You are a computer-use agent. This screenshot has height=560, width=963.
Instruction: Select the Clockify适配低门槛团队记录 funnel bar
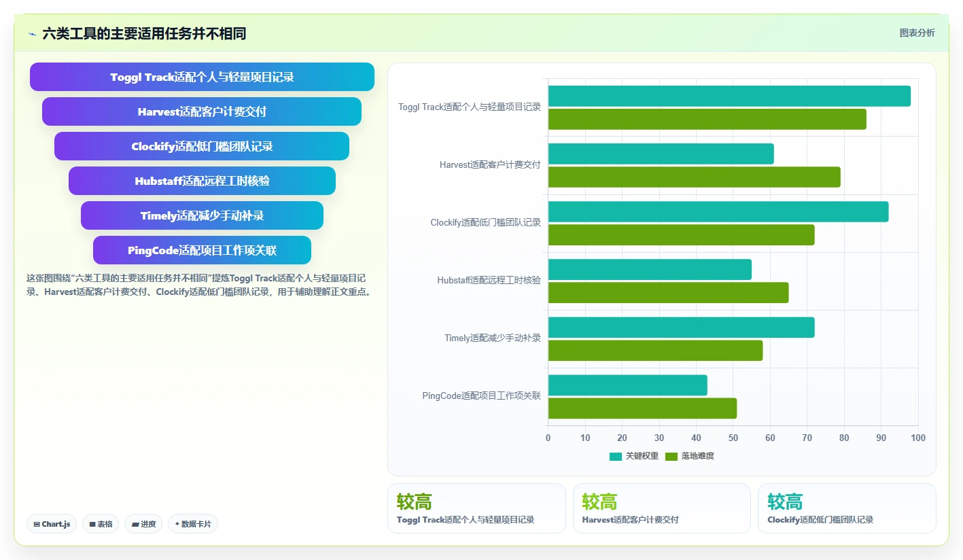pyautogui.click(x=202, y=146)
